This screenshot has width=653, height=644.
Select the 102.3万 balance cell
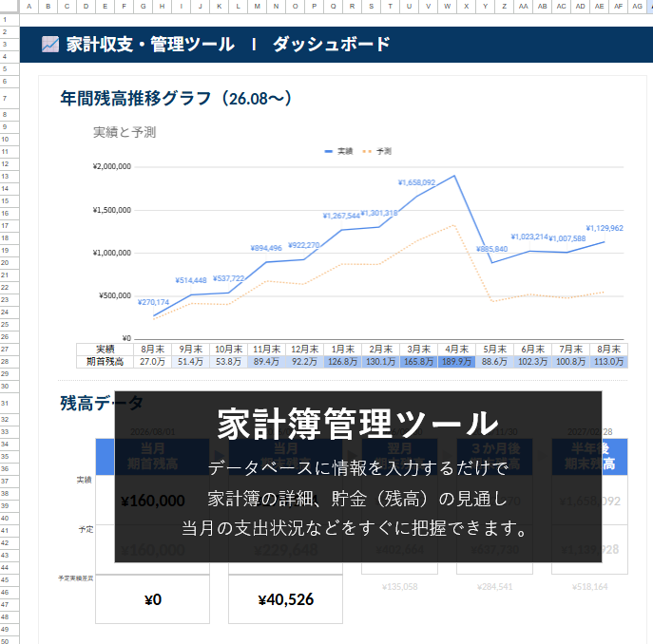tap(533, 362)
